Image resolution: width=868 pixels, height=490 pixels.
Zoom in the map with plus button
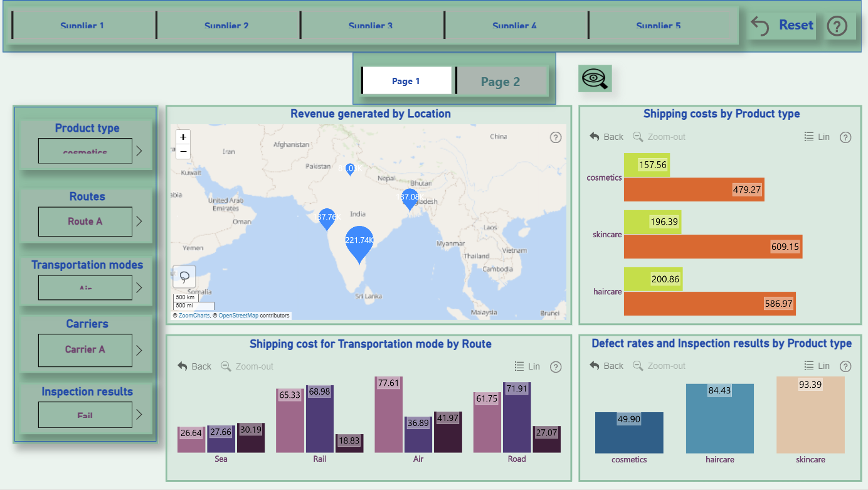(x=183, y=137)
